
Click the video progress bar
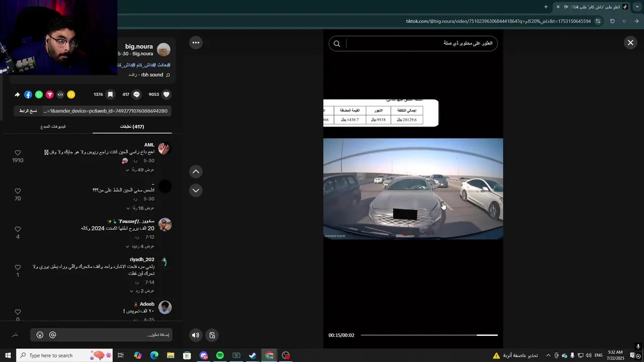429,335
